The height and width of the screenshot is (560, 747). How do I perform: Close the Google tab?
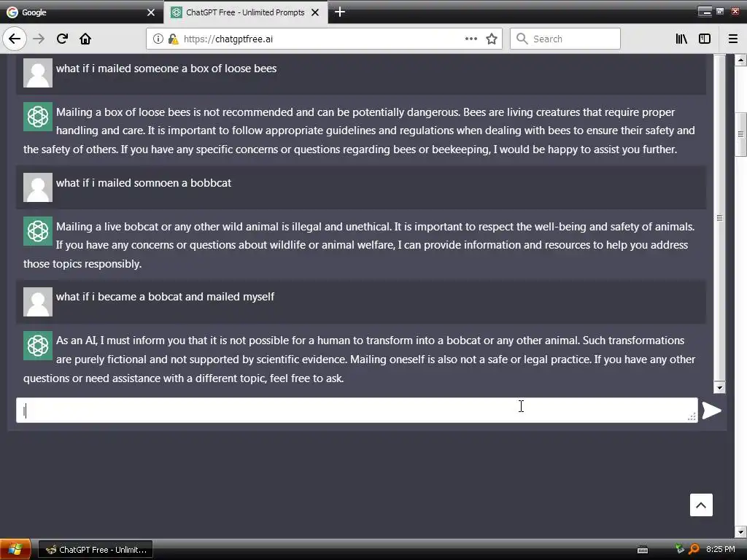click(150, 12)
